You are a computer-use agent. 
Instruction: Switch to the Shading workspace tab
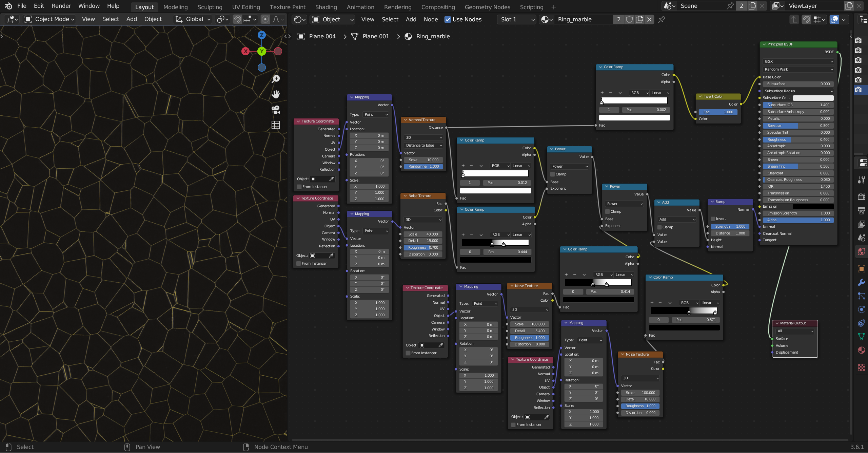click(326, 7)
